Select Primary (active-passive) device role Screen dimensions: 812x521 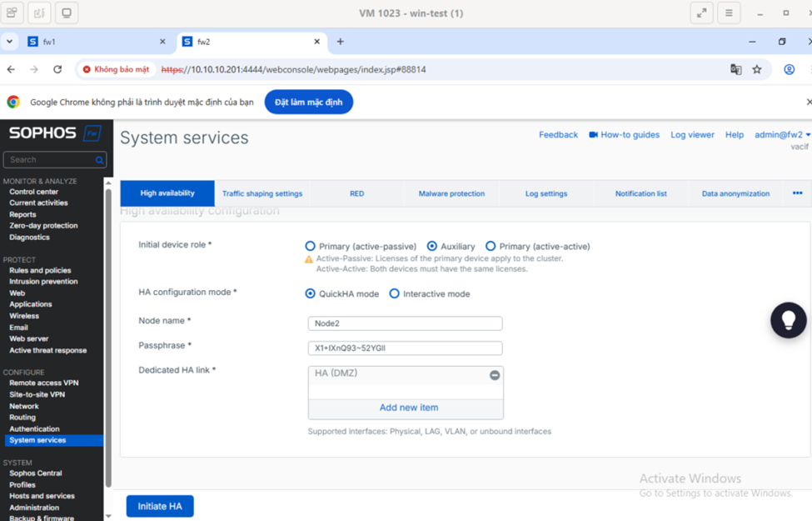tap(311, 247)
